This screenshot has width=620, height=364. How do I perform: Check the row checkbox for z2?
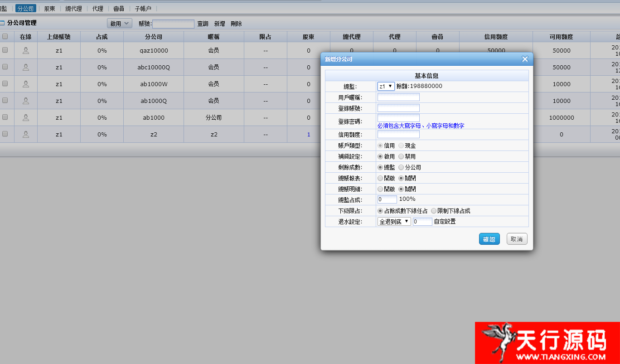tap(5, 134)
